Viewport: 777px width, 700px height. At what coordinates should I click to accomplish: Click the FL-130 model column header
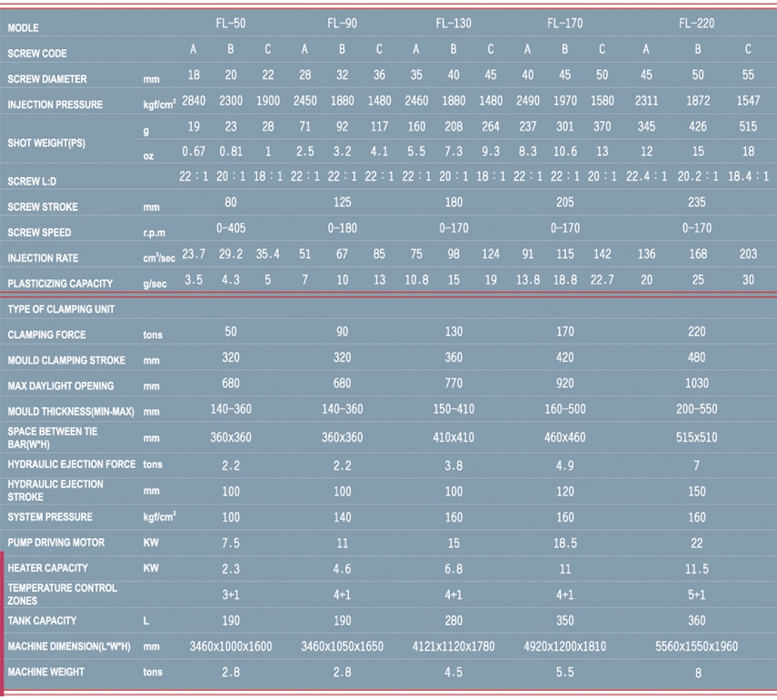point(453,24)
